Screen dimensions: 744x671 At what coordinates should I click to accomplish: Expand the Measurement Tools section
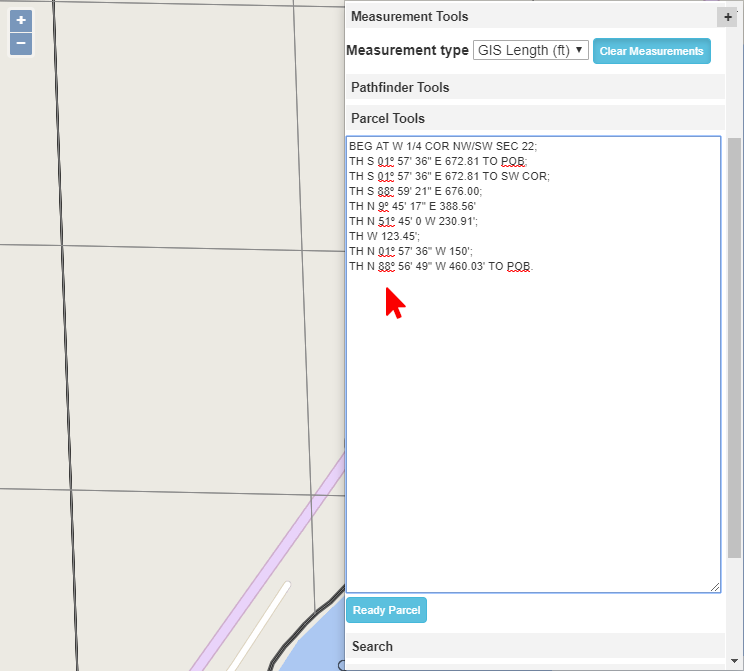(410, 17)
